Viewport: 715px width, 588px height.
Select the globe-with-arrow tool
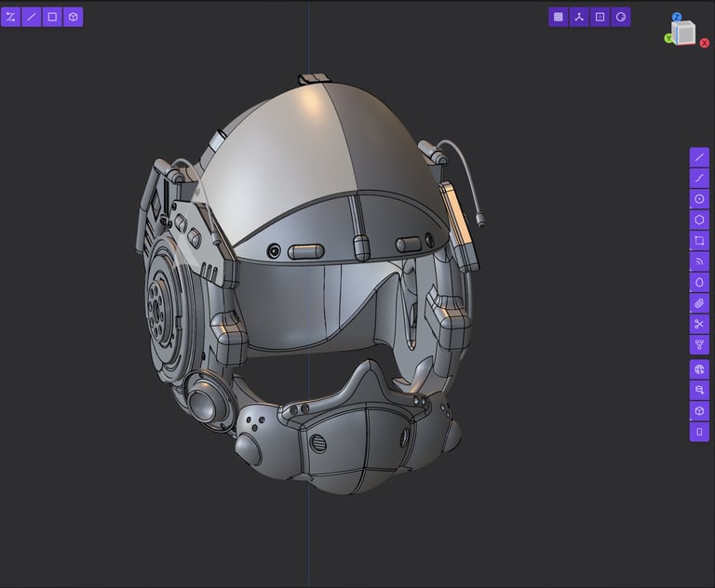699,369
